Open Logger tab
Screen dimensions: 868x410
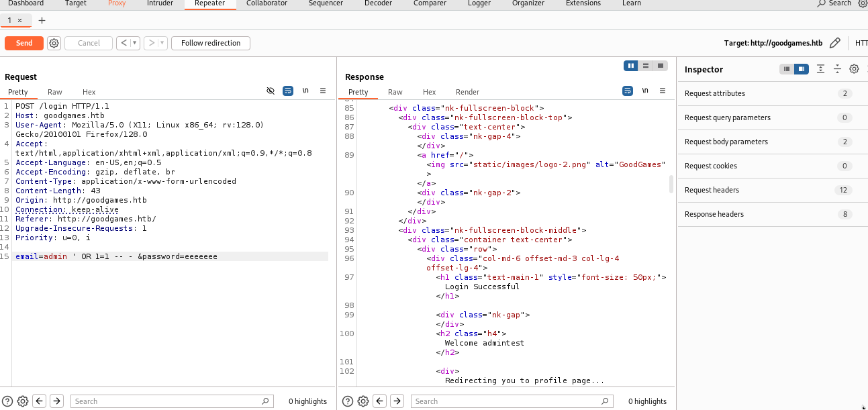479,3
